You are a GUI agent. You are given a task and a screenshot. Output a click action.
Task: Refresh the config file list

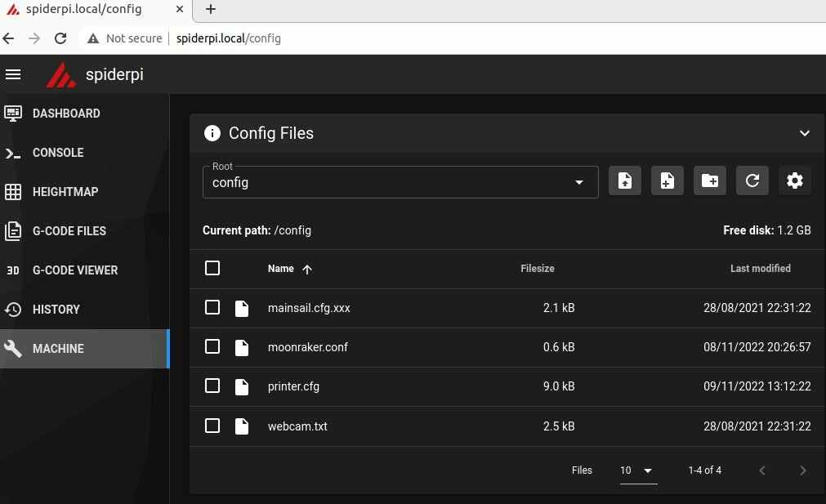[x=752, y=181]
